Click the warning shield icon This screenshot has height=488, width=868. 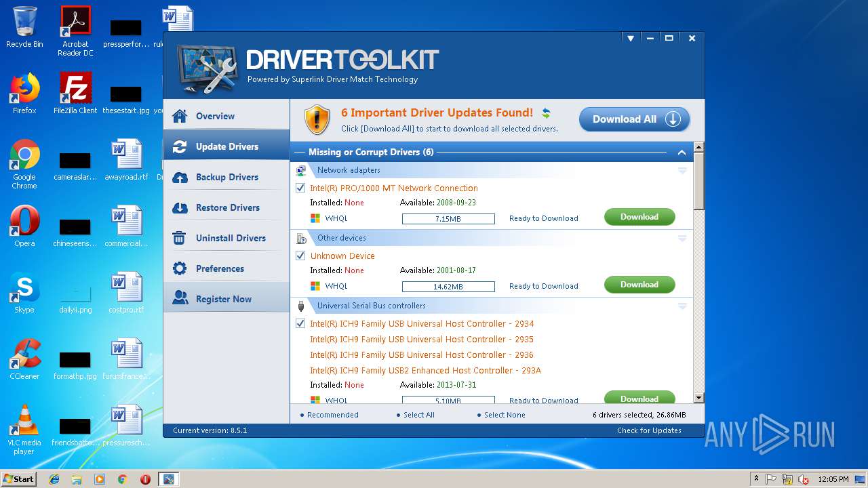coord(317,119)
